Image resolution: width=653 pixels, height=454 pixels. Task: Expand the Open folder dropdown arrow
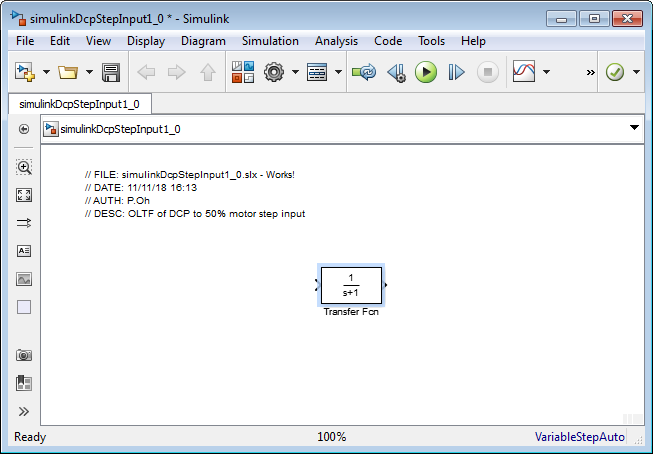click(x=89, y=72)
